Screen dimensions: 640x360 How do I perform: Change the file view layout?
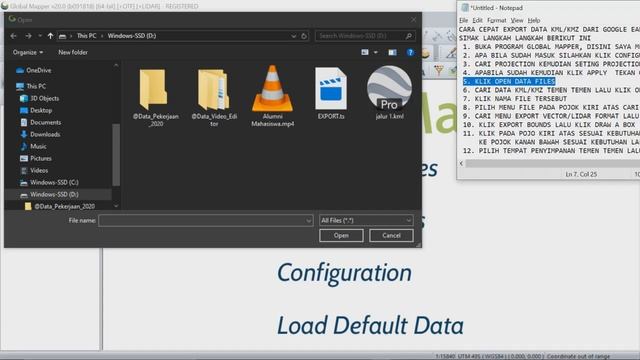click(365, 52)
